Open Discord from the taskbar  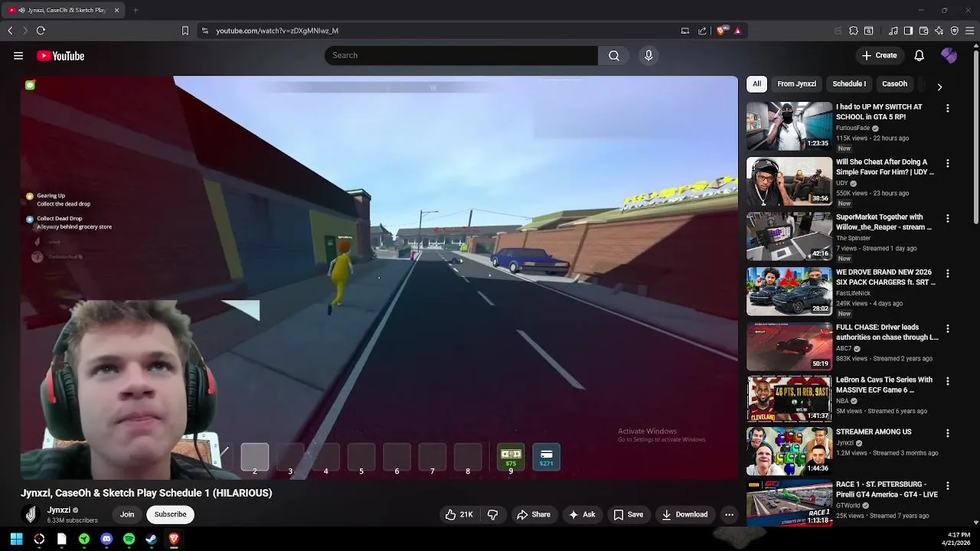point(106,540)
